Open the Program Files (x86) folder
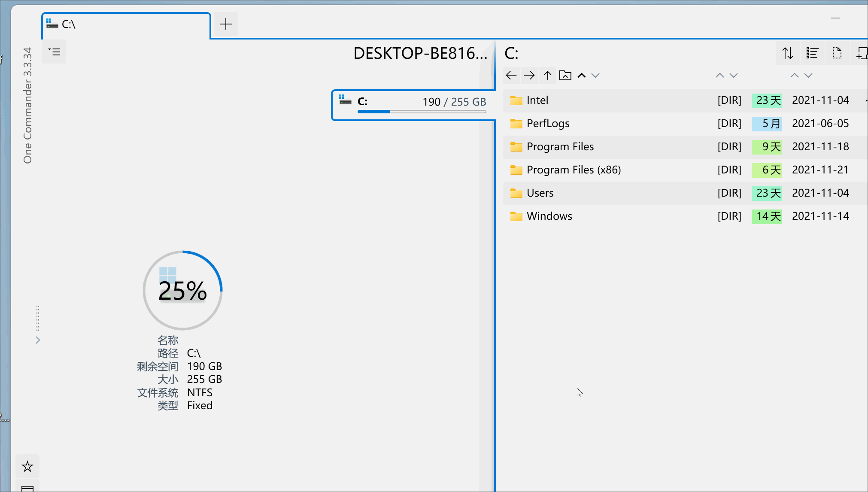868x492 pixels. point(574,170)
